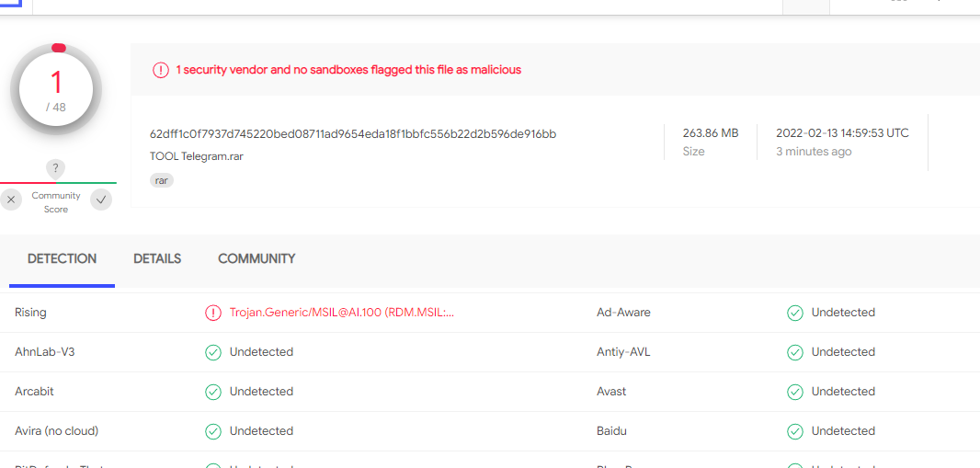Click the green check icon for Ad-Aware

795,313
